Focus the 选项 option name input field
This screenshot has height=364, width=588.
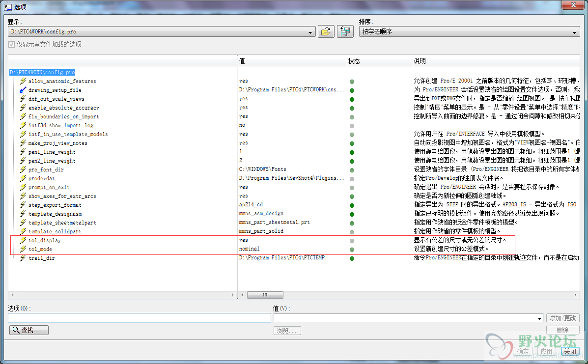pyautogui.click(x=140, y=318)
